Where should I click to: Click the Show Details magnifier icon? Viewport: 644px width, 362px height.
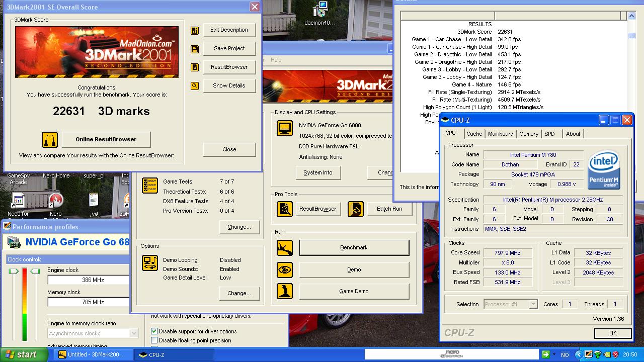[195, 86]
